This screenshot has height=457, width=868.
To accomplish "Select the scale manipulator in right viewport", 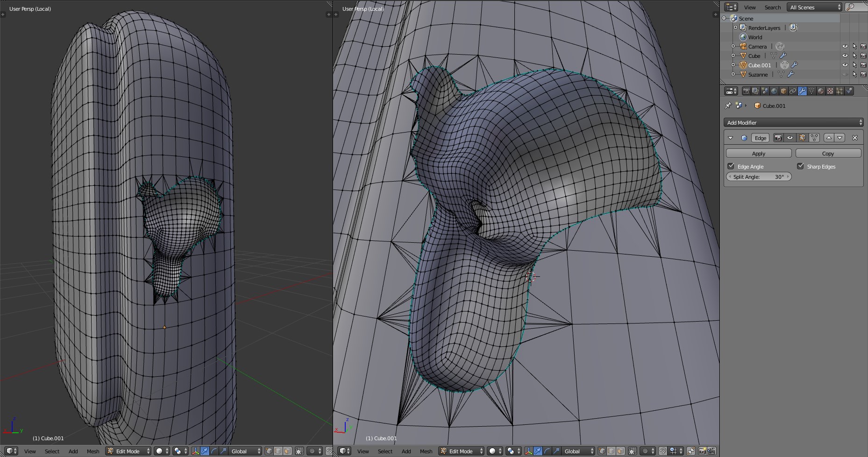I will point(556,451).
